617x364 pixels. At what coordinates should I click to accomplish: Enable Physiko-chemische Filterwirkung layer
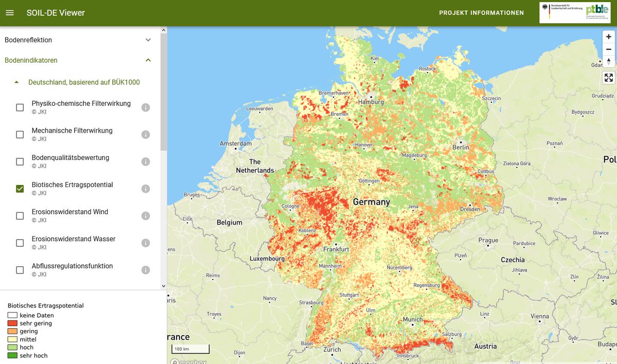coord(20,107)
